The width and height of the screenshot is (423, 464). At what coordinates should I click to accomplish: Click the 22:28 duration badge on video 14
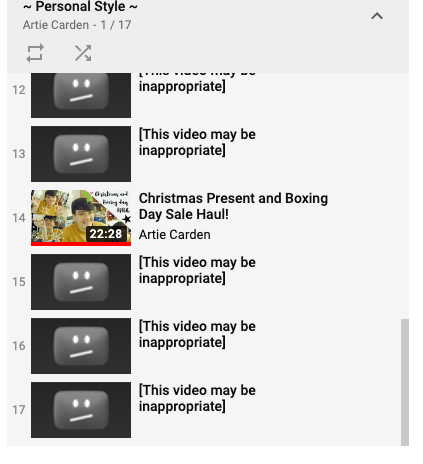coord(106,234)
